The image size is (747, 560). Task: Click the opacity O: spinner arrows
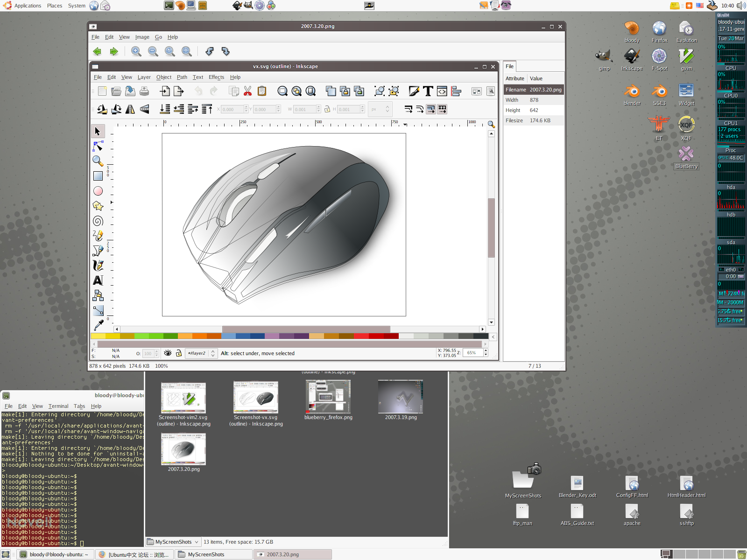pyautogui.click(x=156, y=353)
